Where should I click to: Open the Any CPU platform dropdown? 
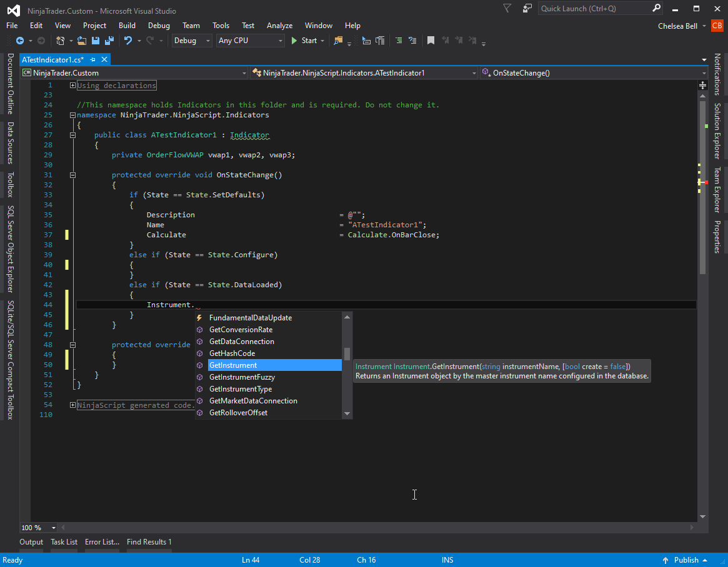[250, 41]
